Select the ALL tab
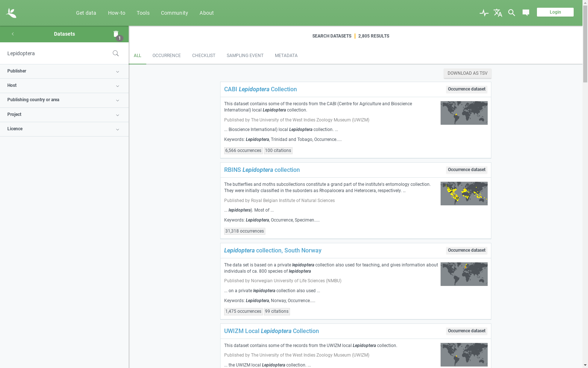This screenshot has height=368, width=588. [x=137, y=56]
